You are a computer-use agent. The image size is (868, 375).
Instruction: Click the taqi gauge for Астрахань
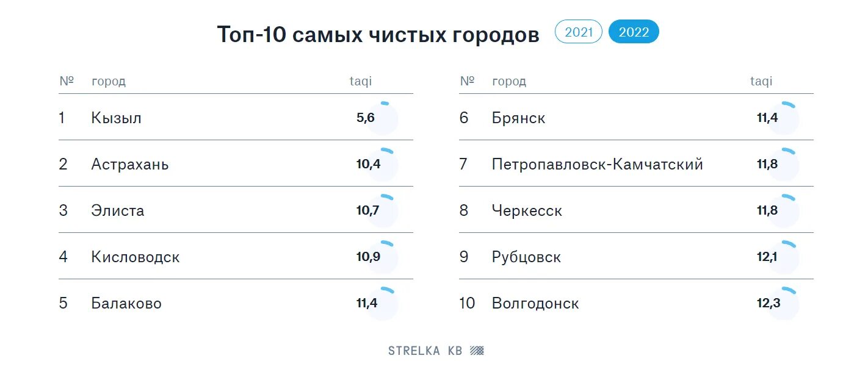coord(383,165)
